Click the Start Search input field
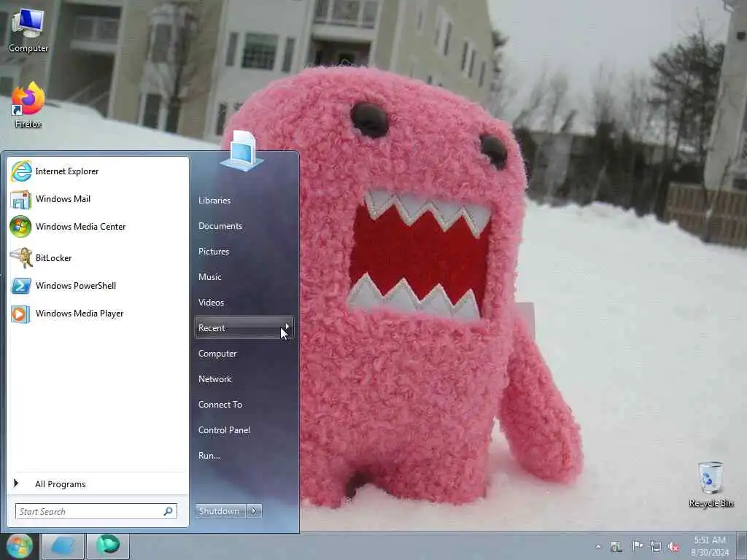747x560 pixels. 89,511
